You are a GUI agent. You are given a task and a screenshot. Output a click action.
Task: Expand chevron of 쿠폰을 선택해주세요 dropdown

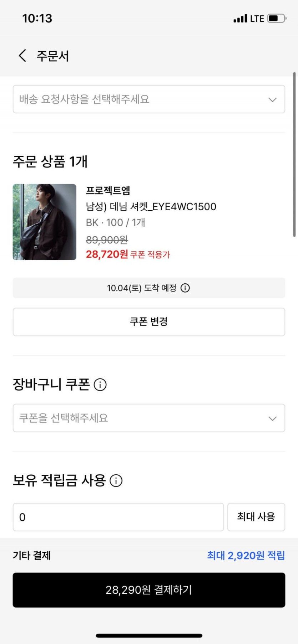pos(272,418)
